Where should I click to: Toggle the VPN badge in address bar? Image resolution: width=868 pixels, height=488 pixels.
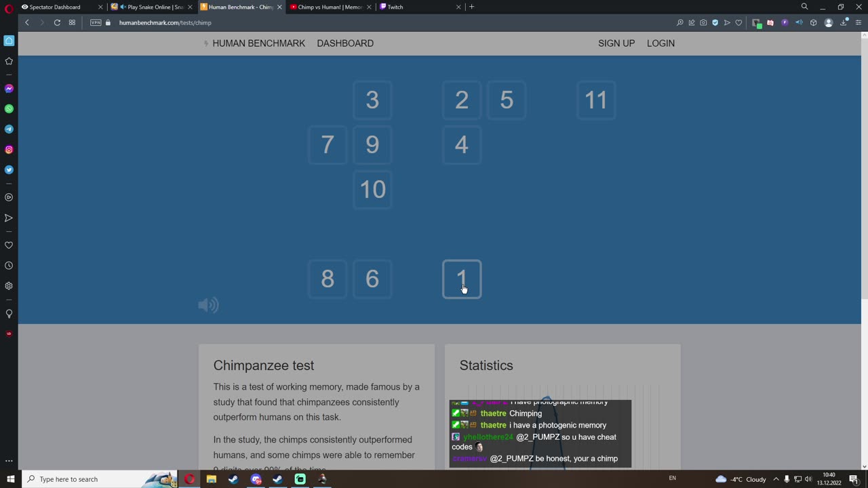(96, 22)
